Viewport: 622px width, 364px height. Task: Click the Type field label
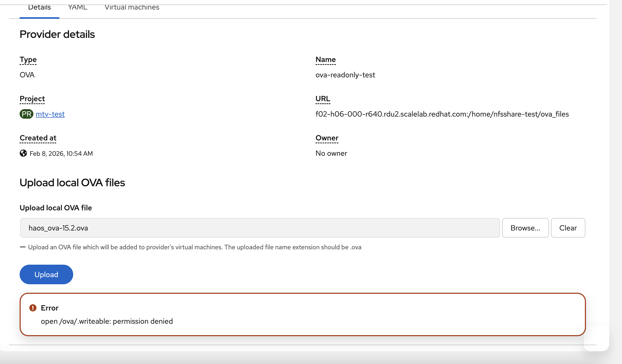click(x=28, y=60)
